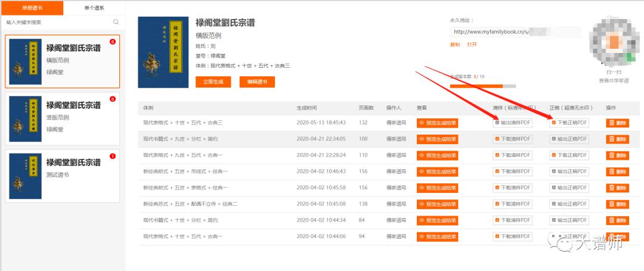Click 下载清样PDF in the 10:46:43 row

pyautogui.click(x=513, y=172)
